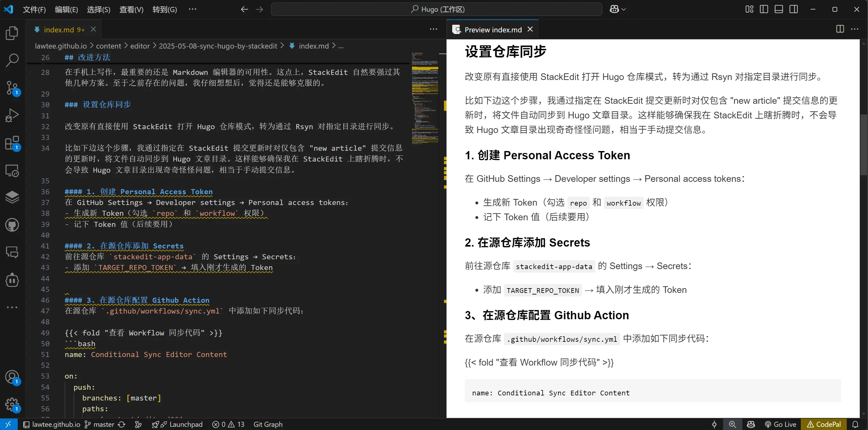Open remote window indicator in status bar

pos(9,424)
